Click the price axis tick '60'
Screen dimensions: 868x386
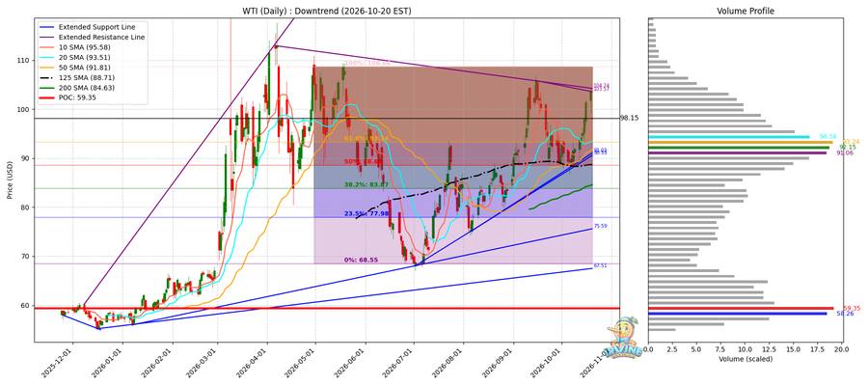coord(26,305)
